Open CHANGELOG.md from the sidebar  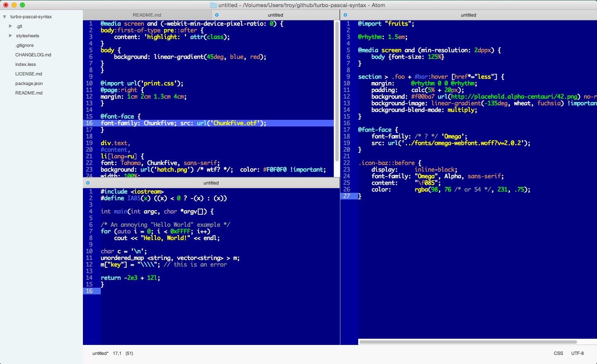coord(33,55)
